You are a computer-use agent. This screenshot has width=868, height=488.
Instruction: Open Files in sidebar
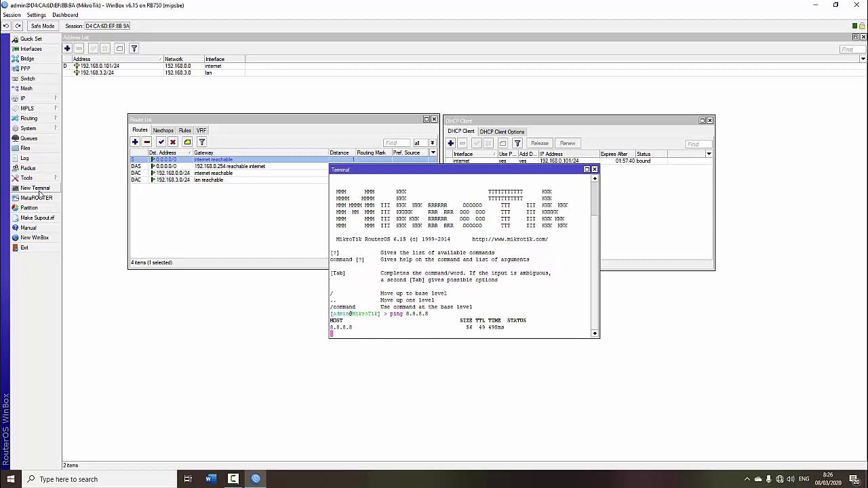click(25, 148)
